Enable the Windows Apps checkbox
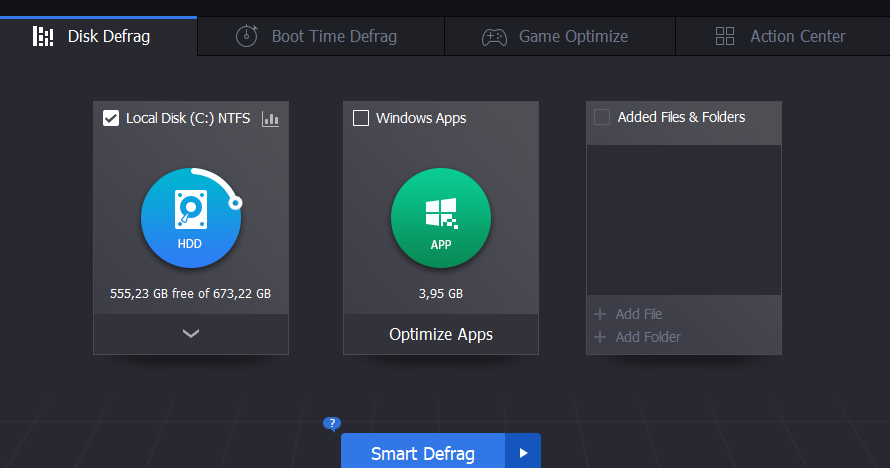This screenshot has width=890, height=468. point(360,118)
